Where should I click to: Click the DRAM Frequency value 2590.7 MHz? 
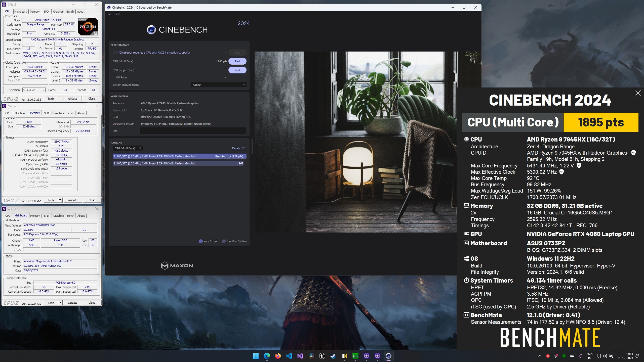[61, 142]
